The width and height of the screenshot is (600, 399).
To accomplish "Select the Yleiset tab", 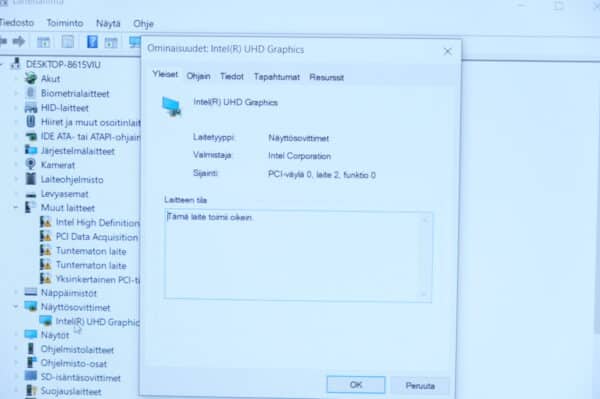I will click(165, 74).
